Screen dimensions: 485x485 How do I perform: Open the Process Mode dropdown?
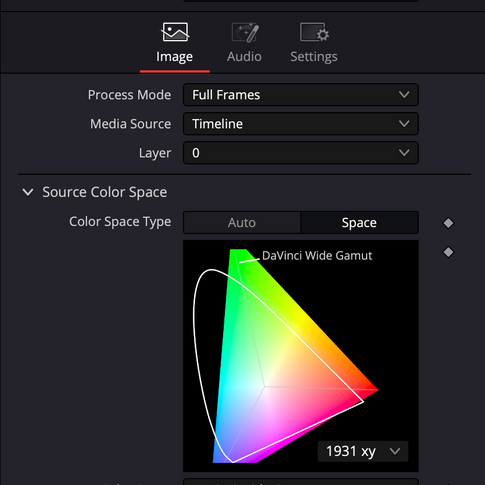coord(301,95)
